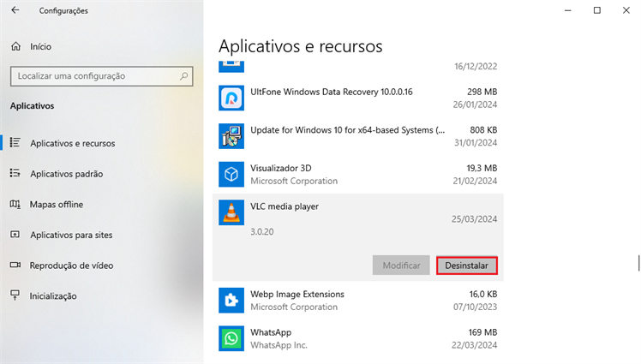Open Aplicativos para sites menu item
This screenshot has width=641, height=364.
coord(71,235)
